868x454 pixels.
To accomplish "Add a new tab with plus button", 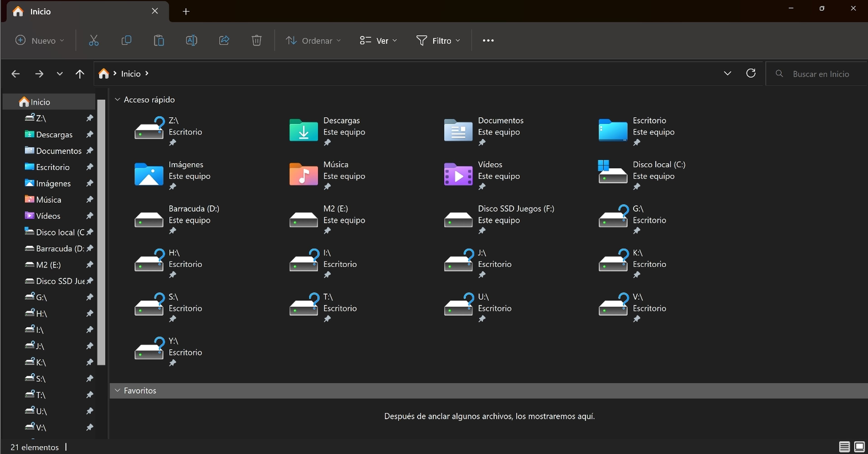I will pyautogui.click(x=186, y=12).
